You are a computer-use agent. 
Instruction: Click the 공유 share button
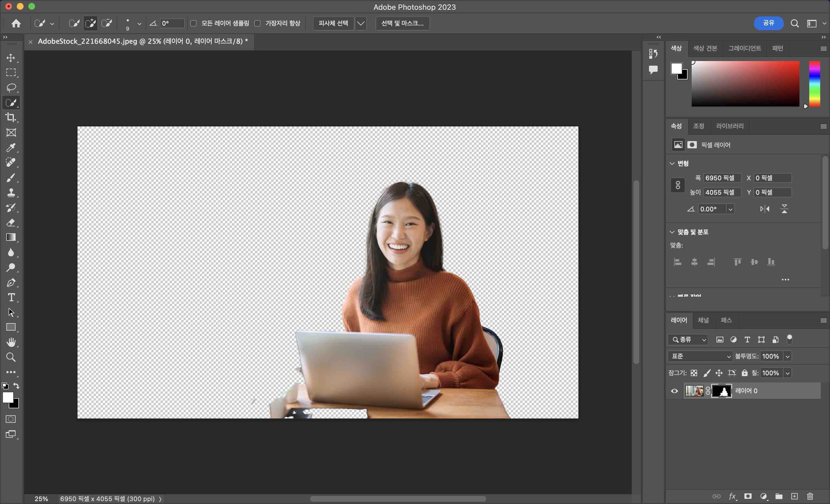point(768,23)
